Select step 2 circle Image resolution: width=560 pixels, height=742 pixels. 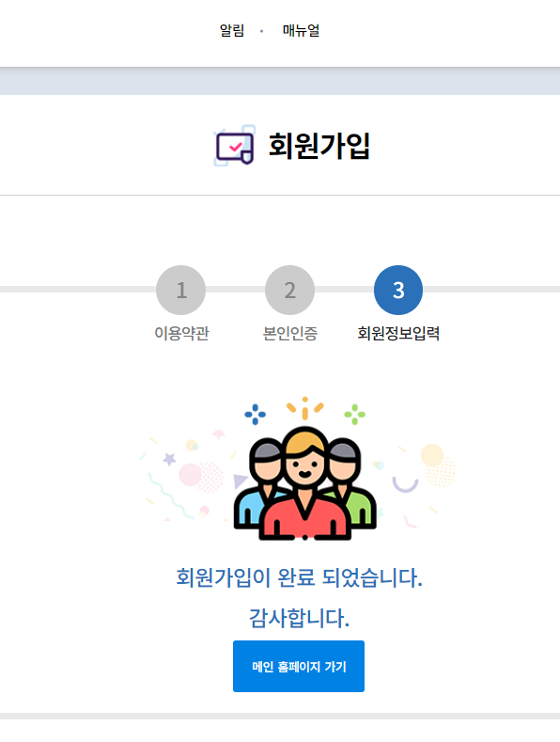click(289, 290)
